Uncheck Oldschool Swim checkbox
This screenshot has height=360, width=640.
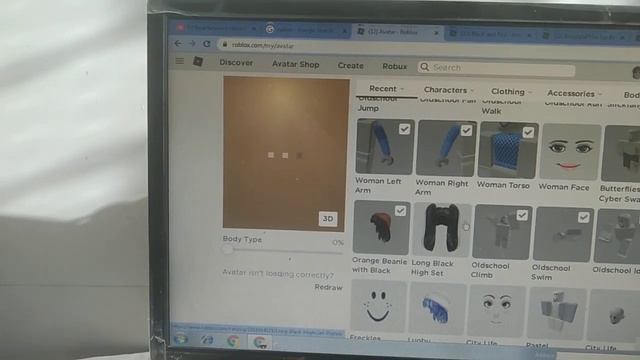[x=583, y=218]
